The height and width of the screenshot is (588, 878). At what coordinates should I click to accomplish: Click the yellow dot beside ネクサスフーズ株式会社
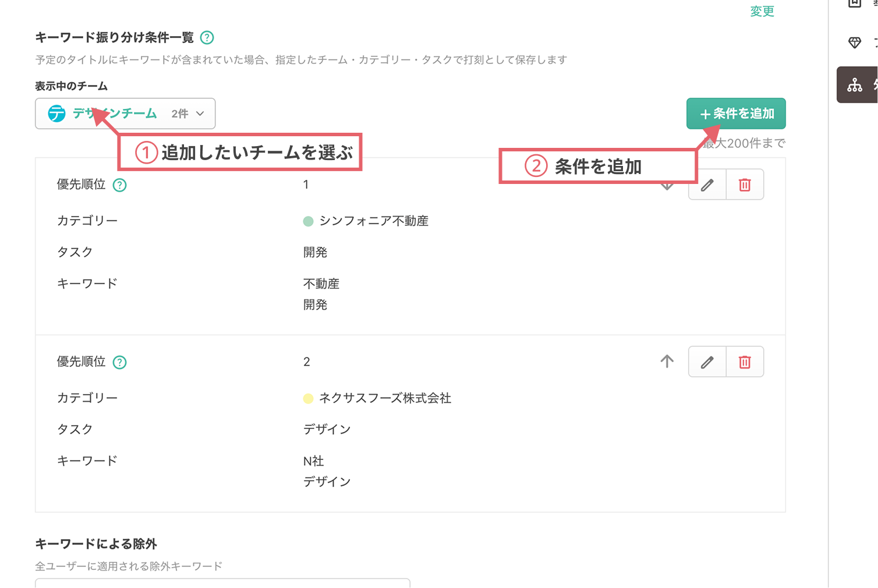click(x=308, y=398)
